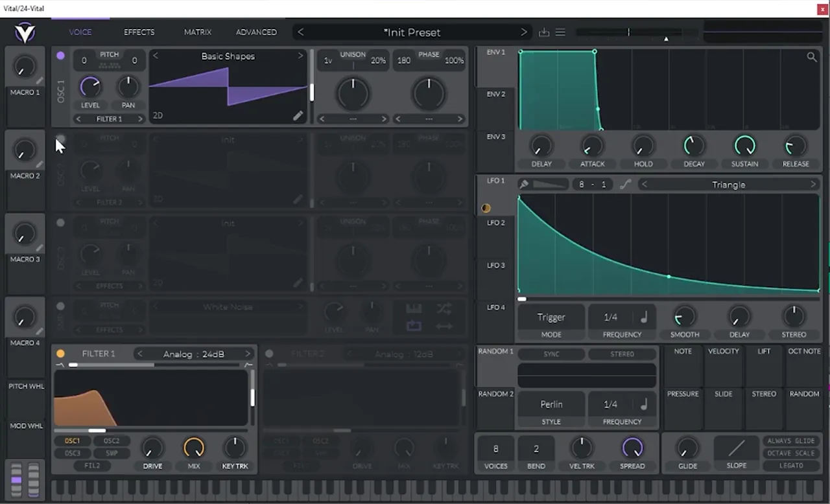
Task: Select the LFO 1 paint brush icon
Action: point(524,184)
